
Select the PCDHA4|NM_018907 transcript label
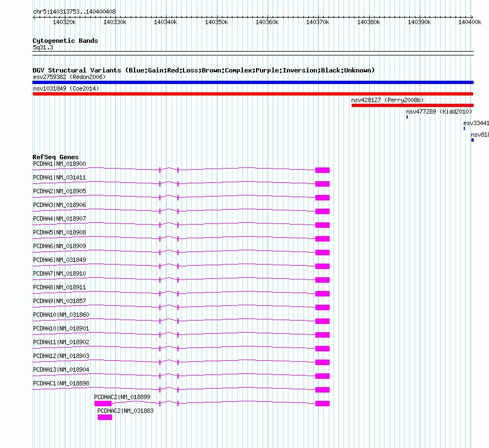[x=59, y=219]
